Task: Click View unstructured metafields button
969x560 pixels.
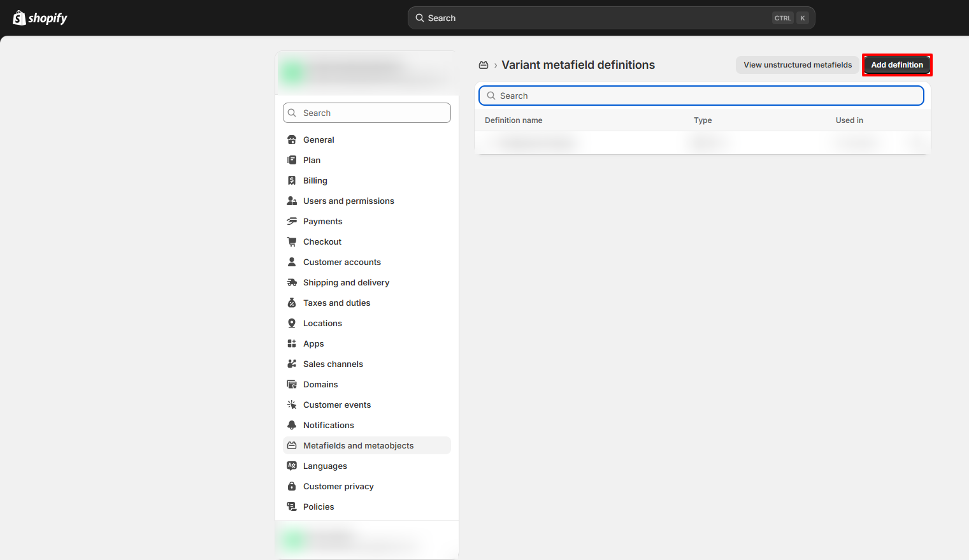Action: coord(798,65)
